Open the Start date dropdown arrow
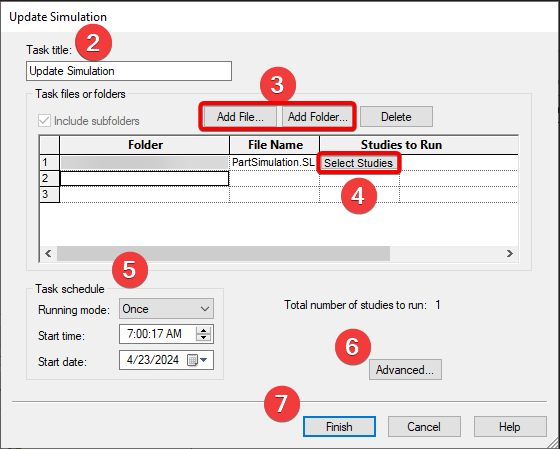The height and width of the screenshot is (449, 560). [204, 360]
